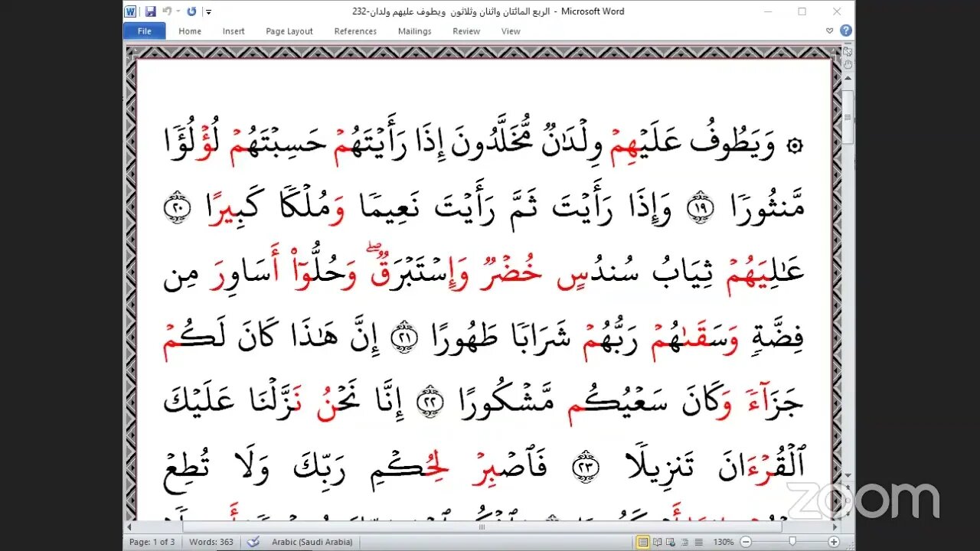Expand the minimized ribbon with the chevron

pos(830,31)
